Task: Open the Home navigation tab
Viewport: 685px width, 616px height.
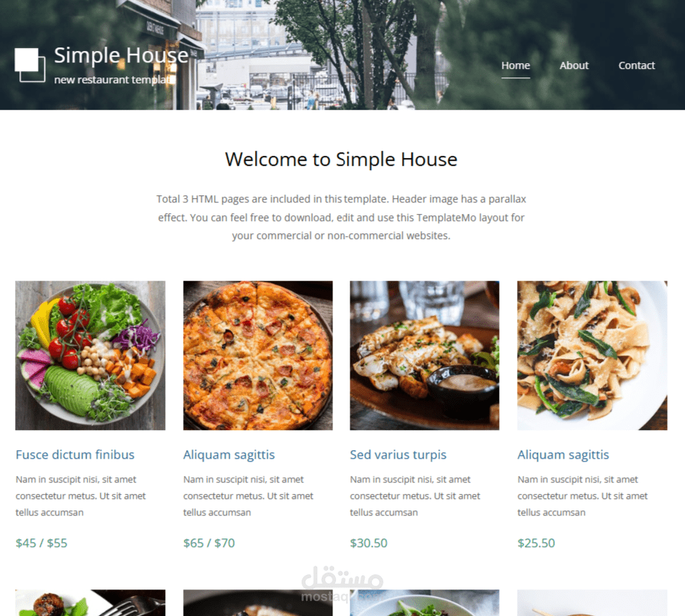Action: pos(516,65)
